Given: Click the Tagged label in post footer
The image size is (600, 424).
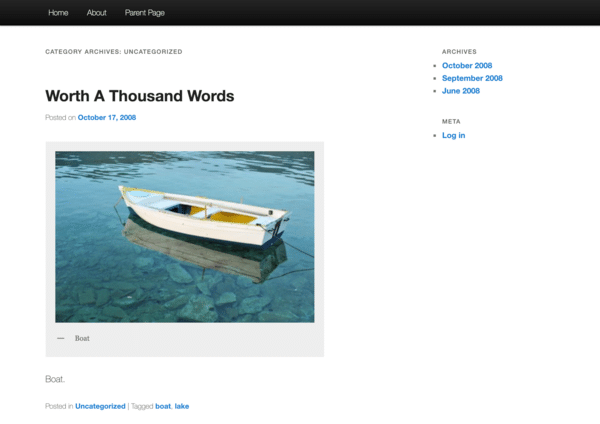Looking at the screenshot, I should 142,406.
